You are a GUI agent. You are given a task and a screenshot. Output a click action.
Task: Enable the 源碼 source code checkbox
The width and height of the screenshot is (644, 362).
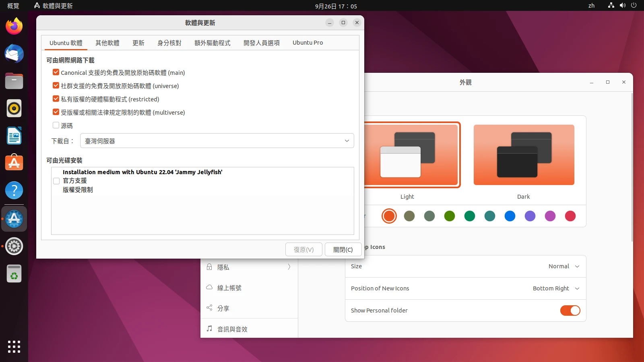56,125
